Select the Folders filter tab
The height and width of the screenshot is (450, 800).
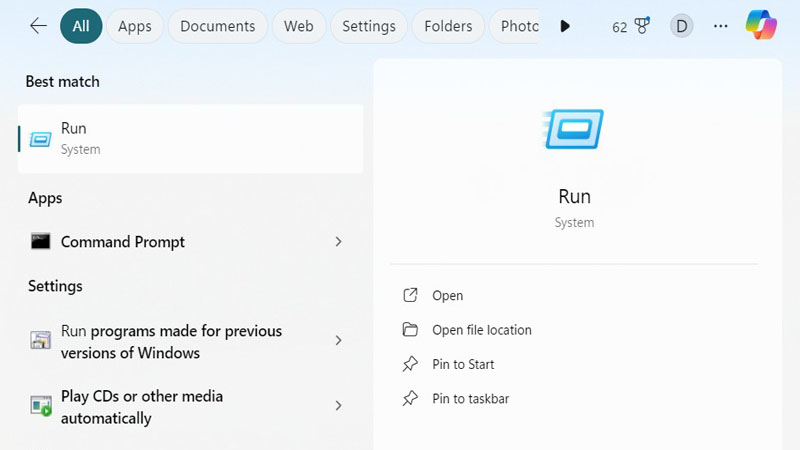(x=449, y=26)
